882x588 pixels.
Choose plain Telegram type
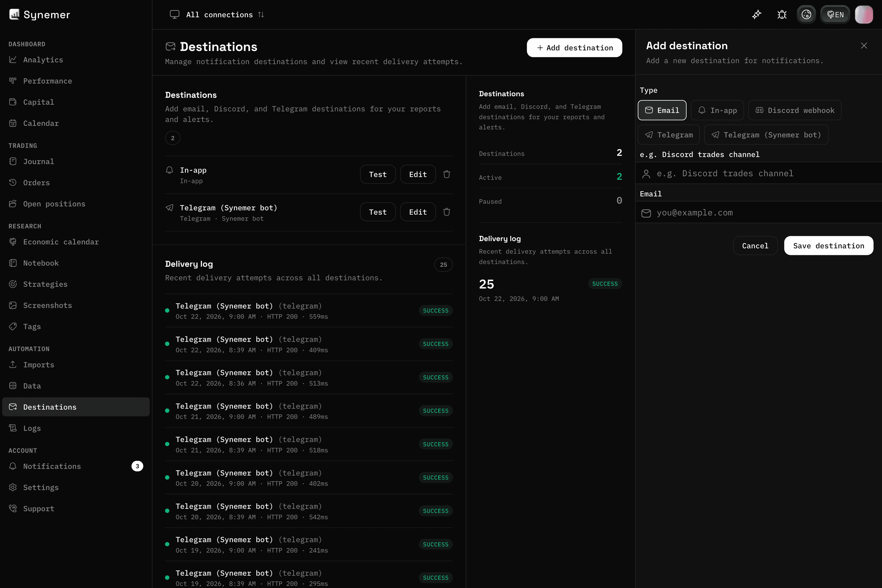(669, 135)
